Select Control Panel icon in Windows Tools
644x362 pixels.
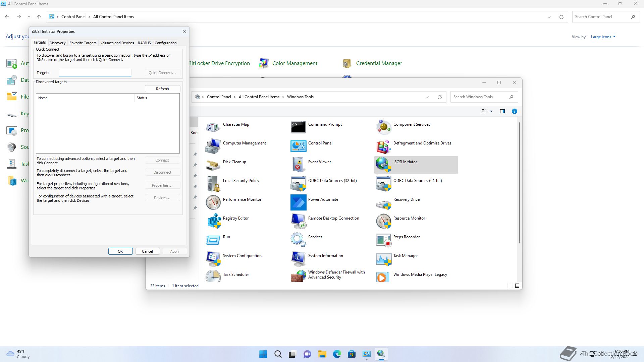pos(298,146)
